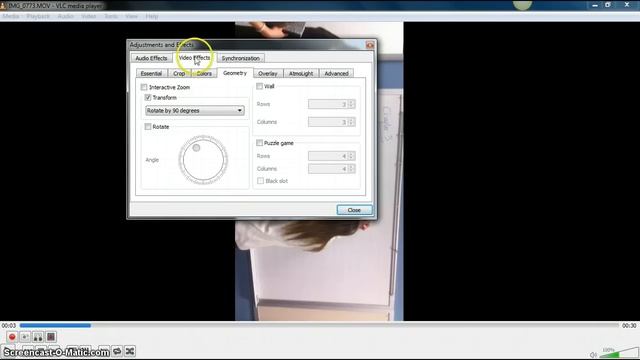The height and width of the screenshot is (360, 640).
Task: Open the View menu
Action: click(x=131, y=16)
